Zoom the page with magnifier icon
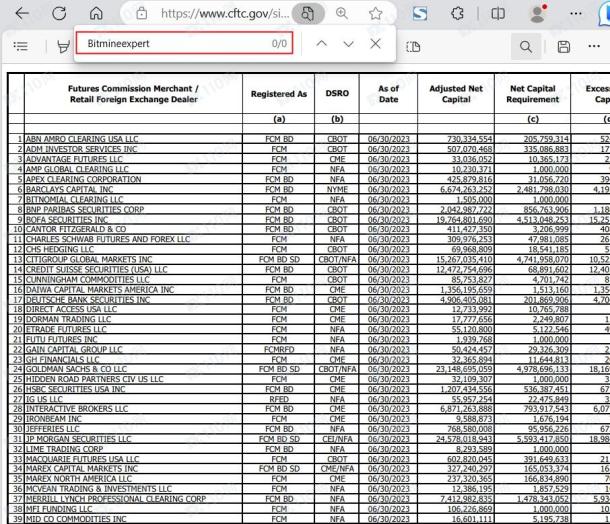 [x=342, y=14]
